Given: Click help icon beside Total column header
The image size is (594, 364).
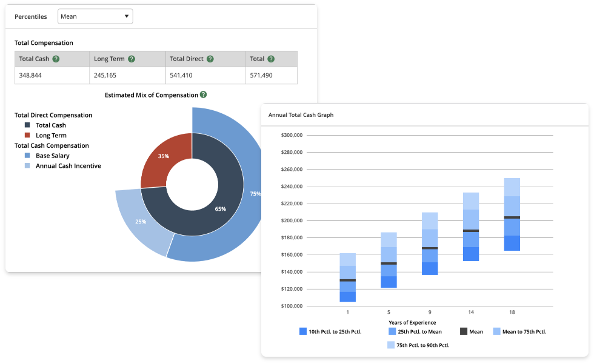Looking at the screenshot, I should pyautogui.click(x=271, y=59).
